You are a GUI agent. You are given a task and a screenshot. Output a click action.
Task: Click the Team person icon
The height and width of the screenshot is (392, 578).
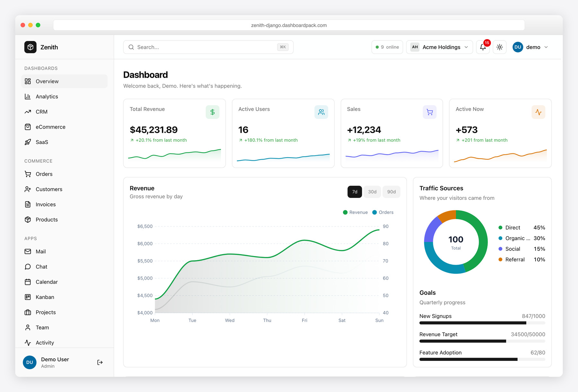pyautogui.click(x=28, y=328)
